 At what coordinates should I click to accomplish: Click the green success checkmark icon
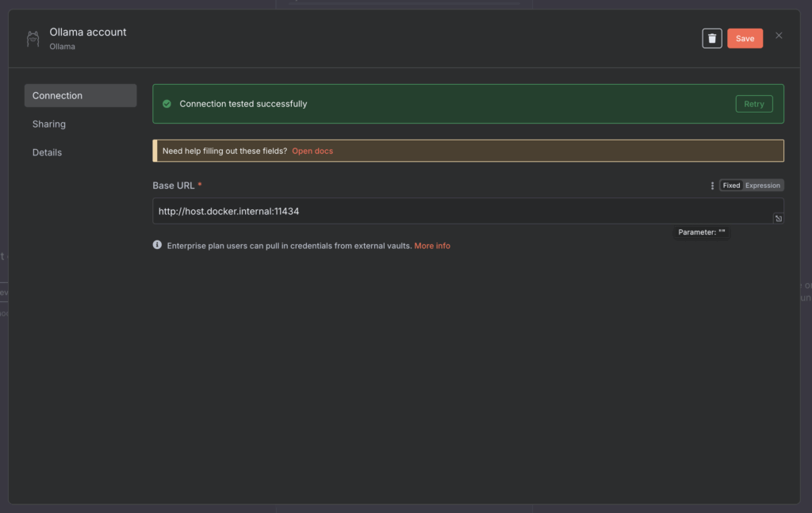(167, 104)
